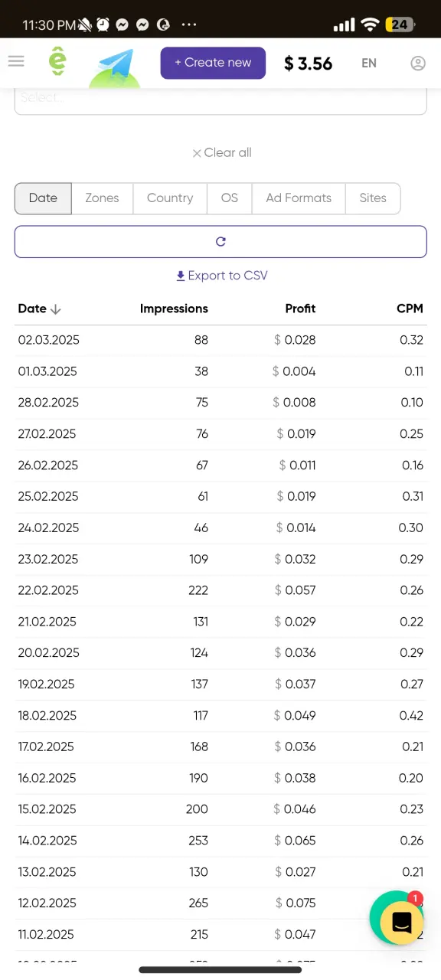Tap the green e logo icon
Image resolution: width=441 pixels, height=980 pixels.
57,62
